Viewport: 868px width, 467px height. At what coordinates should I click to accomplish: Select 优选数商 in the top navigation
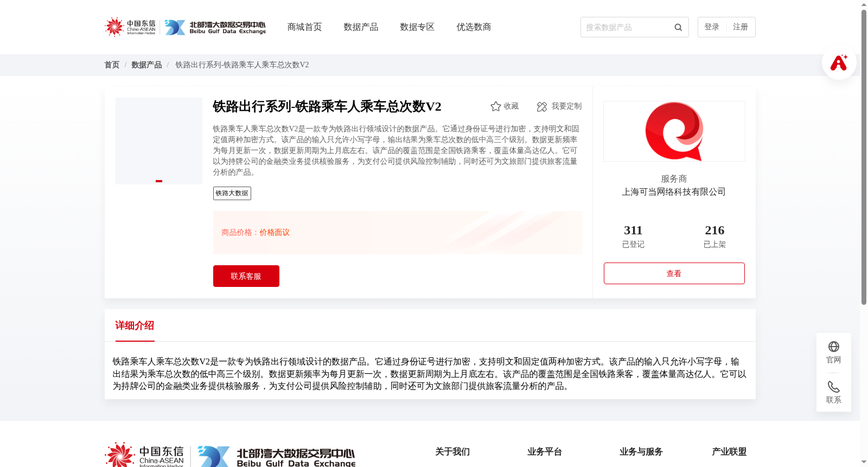point(474,27)
